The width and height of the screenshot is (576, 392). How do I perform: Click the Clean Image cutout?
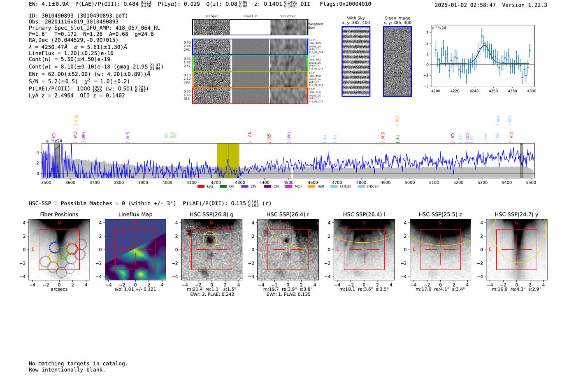click(x=397, y=61)
